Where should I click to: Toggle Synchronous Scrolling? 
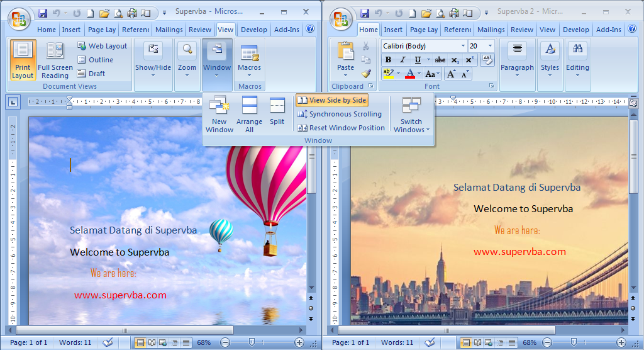pyautogui.click(x=340, y=114)
